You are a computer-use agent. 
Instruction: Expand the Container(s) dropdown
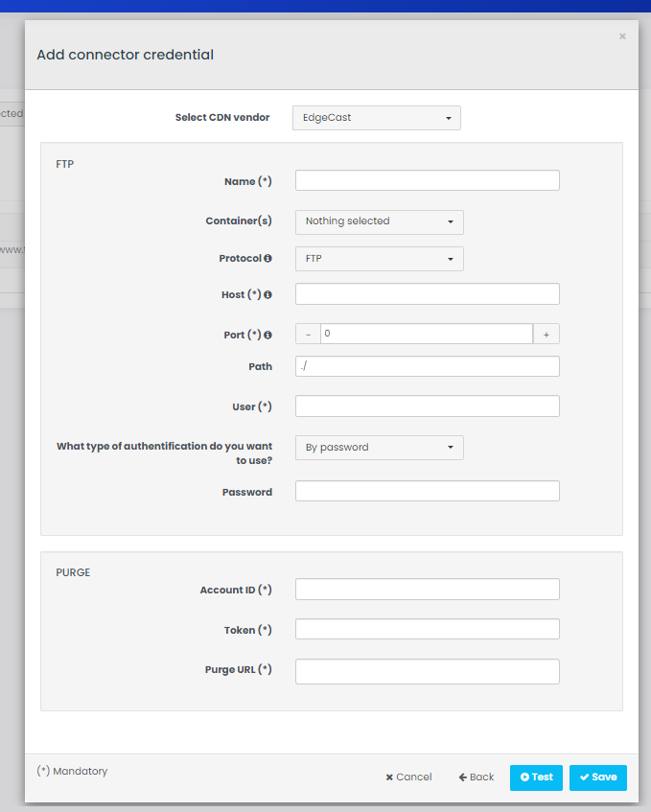[379, 221]
